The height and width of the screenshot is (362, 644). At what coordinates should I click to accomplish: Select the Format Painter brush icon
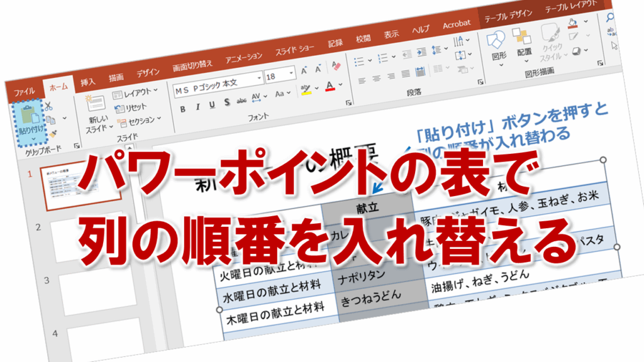pos(53,133)
